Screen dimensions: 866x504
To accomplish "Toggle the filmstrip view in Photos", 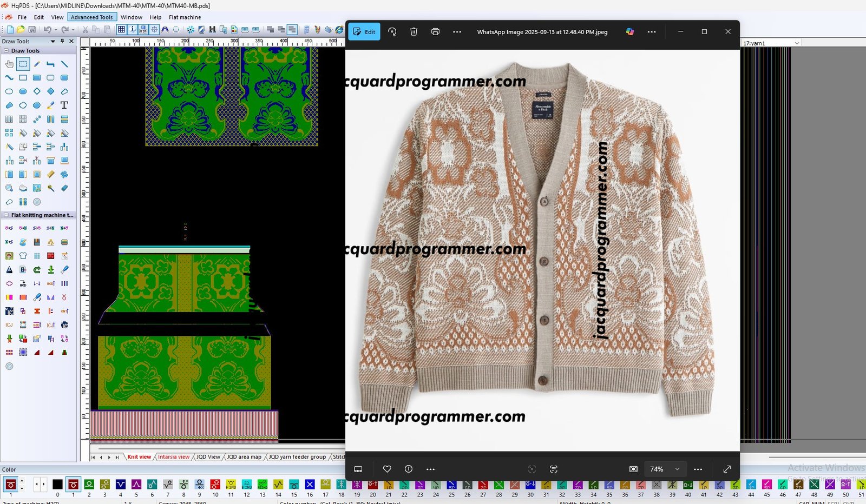I will (x=358, y=469).
